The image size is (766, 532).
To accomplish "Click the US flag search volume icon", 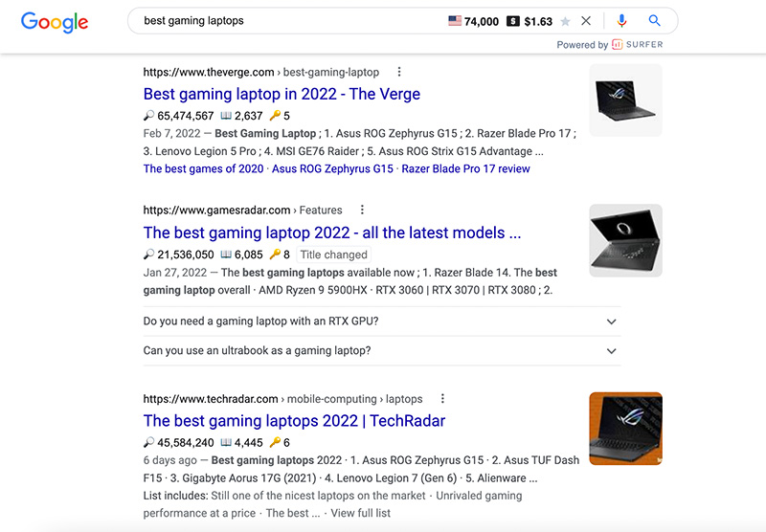I will click(x=455, y=20).
